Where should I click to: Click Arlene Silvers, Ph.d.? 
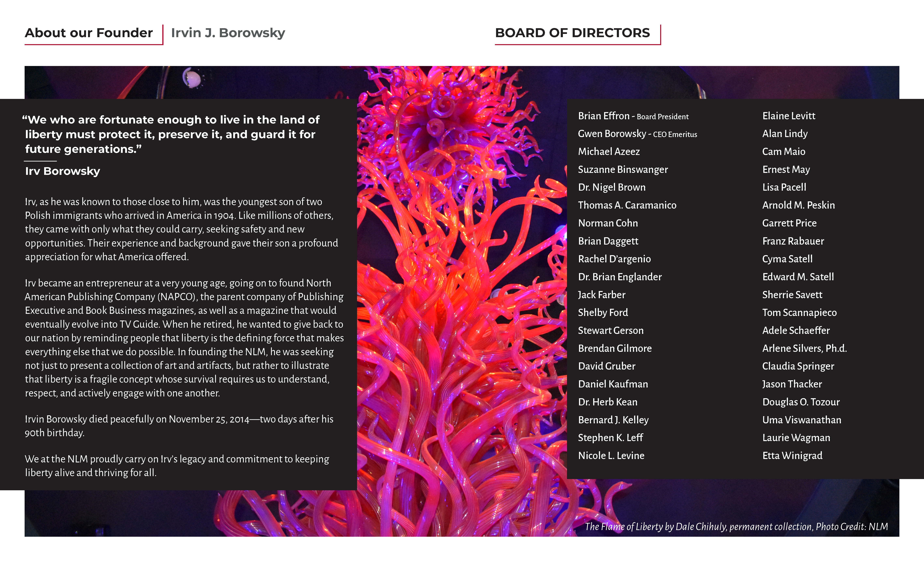pos(804,348)
